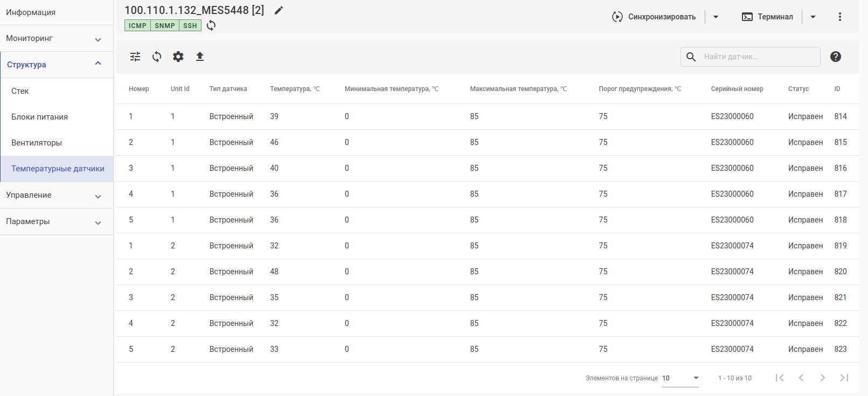Expand the Терминал dropdown arrow
This screenshot has height=396, width=868.
coord(813,17)
